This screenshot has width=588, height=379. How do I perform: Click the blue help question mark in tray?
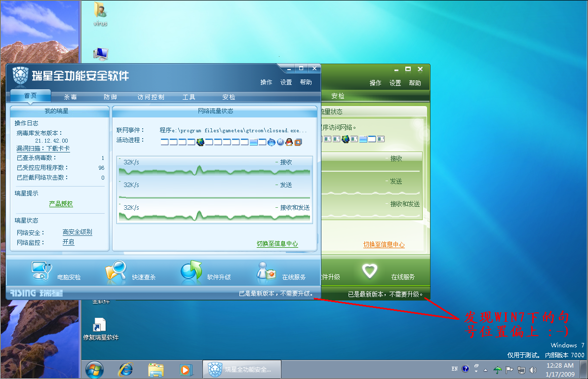(x=466, y=369)
